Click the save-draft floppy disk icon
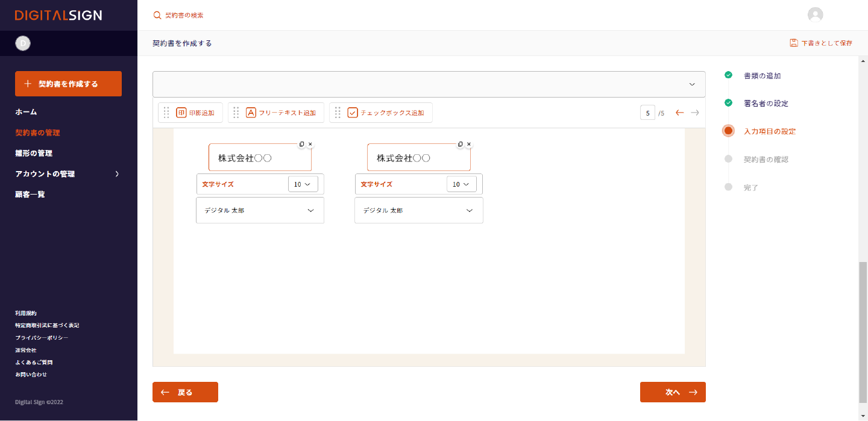The width and height of the screenshot is (868, 421). [x=794, y=43]
